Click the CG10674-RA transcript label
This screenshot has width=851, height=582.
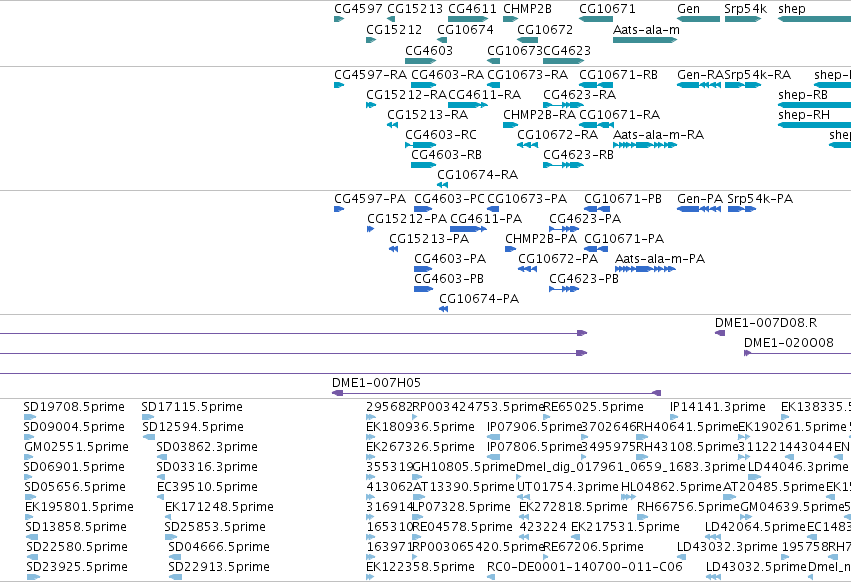[x=478, y=174]
